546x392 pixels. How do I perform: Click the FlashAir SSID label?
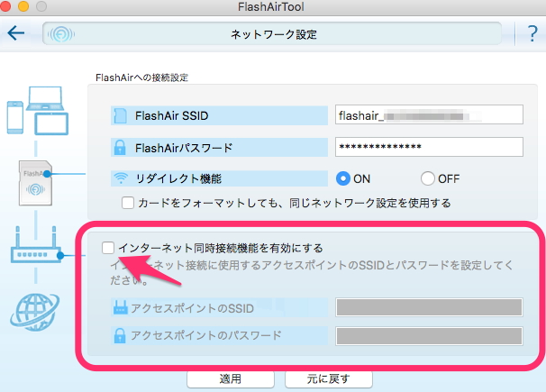point(172,115)
